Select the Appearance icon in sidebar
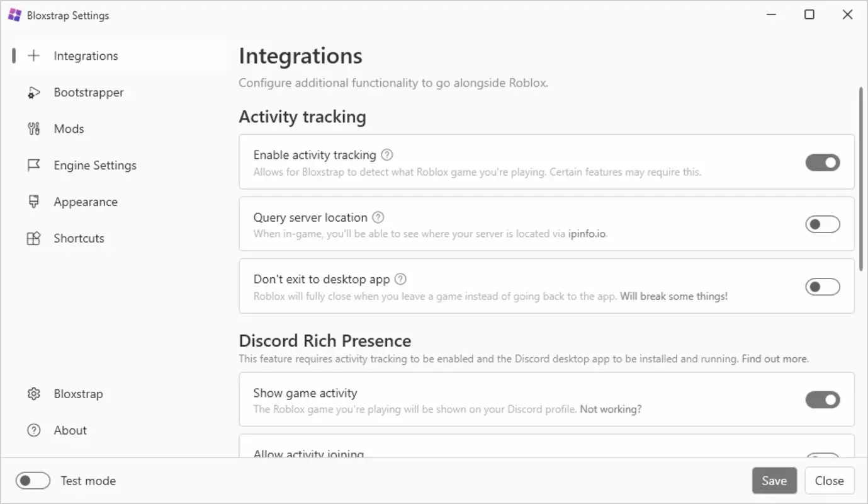Screen dimensions: 868x504 click(33, 202)
